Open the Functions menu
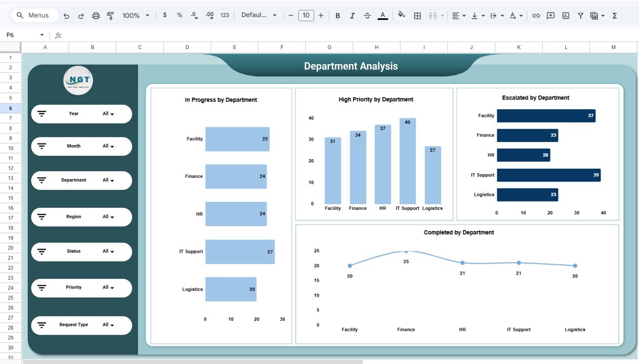The width and height of the screenshot is (639, 364). click(614, 15)
